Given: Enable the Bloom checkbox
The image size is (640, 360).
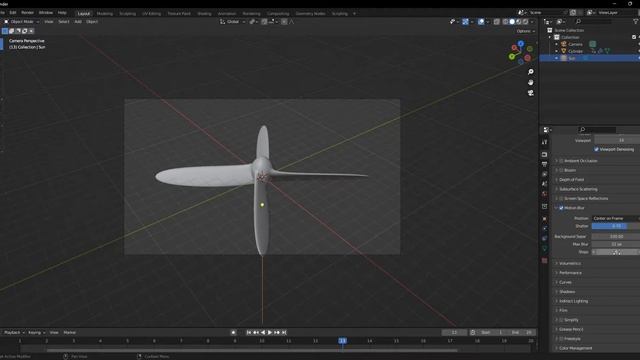Looking at the screenshot, I should 561,170.
